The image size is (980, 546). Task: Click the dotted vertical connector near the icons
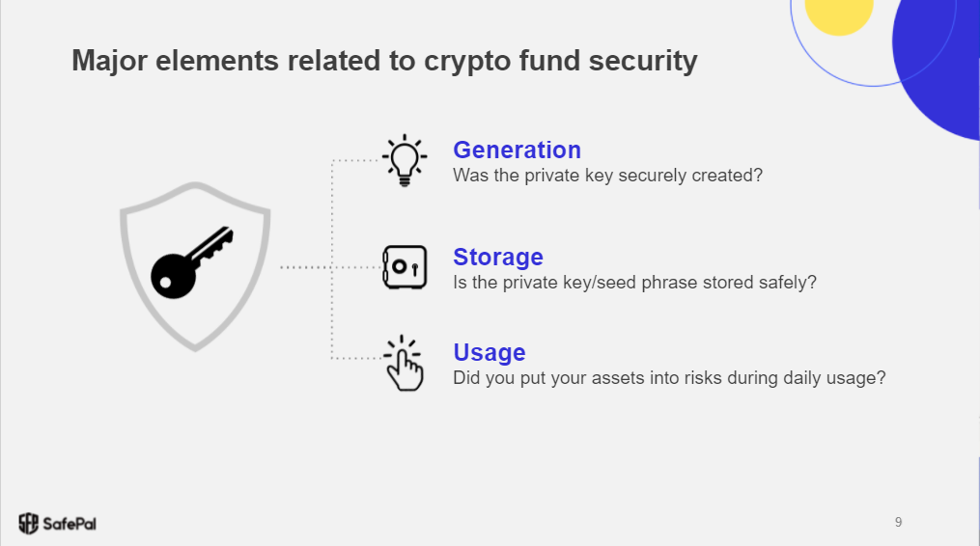pos(332,259)
